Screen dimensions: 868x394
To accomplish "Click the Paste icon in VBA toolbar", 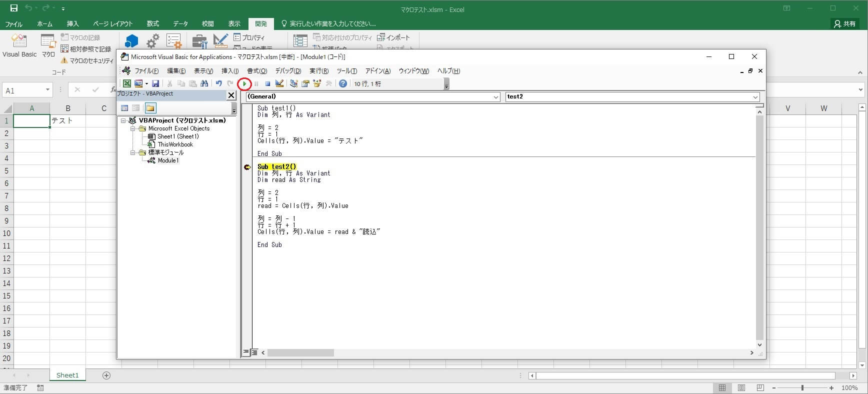I will pyautogui.click(x=192, y=83).
